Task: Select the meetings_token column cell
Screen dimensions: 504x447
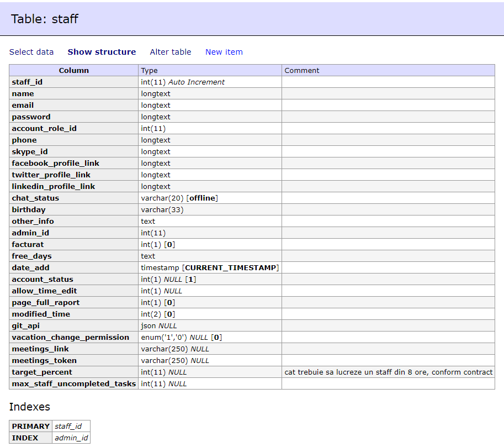Action: [73, 360]
